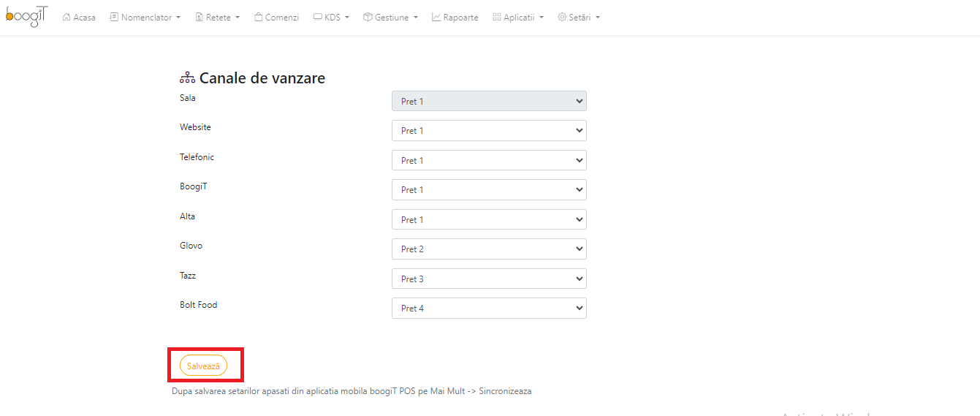Open the Rapoarte menu item

click(x=455, y=17)
